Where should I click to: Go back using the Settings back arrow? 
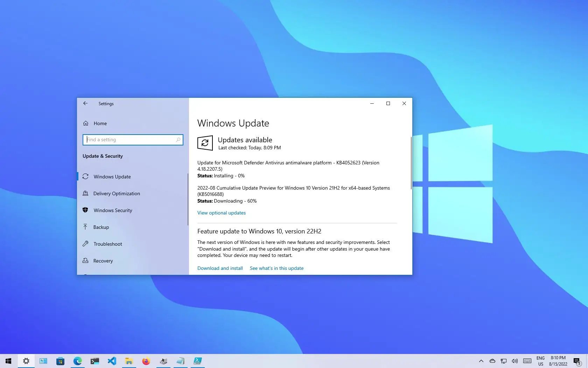[x=85, y=103]
